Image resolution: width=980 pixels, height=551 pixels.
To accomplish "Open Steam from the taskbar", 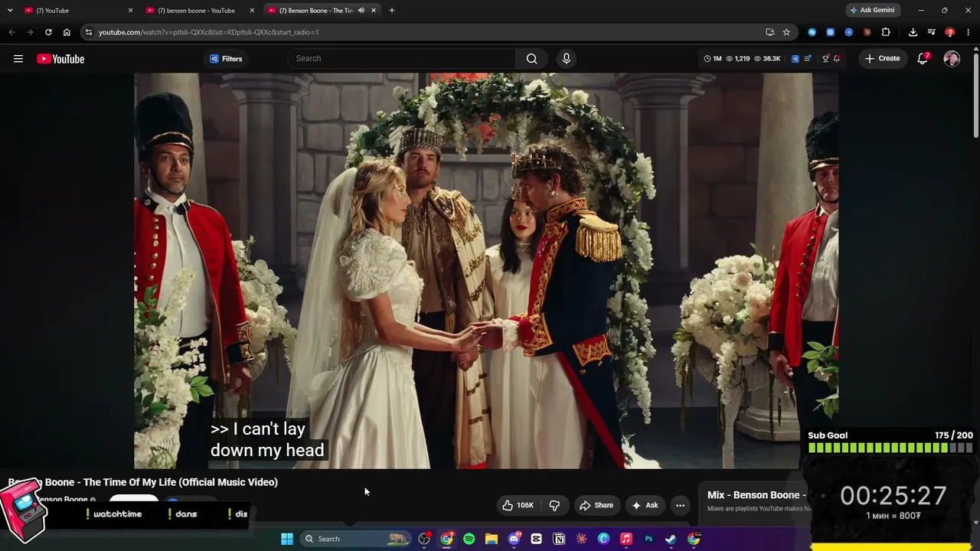I will tap(671, 539).
